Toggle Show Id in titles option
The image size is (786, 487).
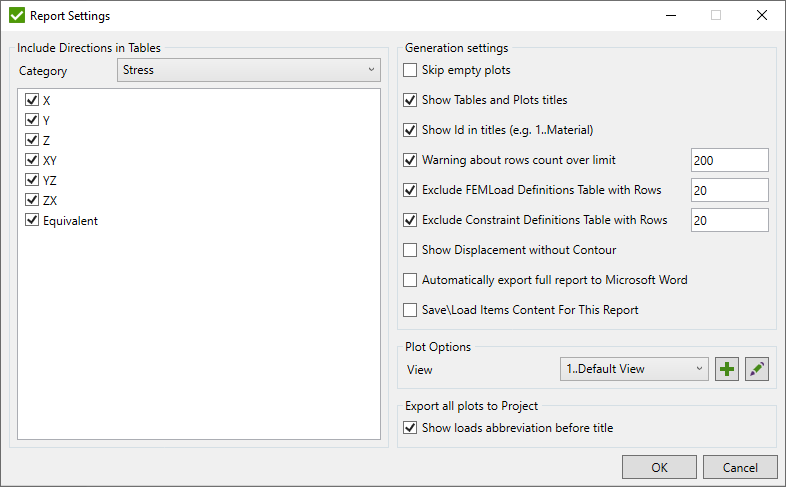click(410, 130)
